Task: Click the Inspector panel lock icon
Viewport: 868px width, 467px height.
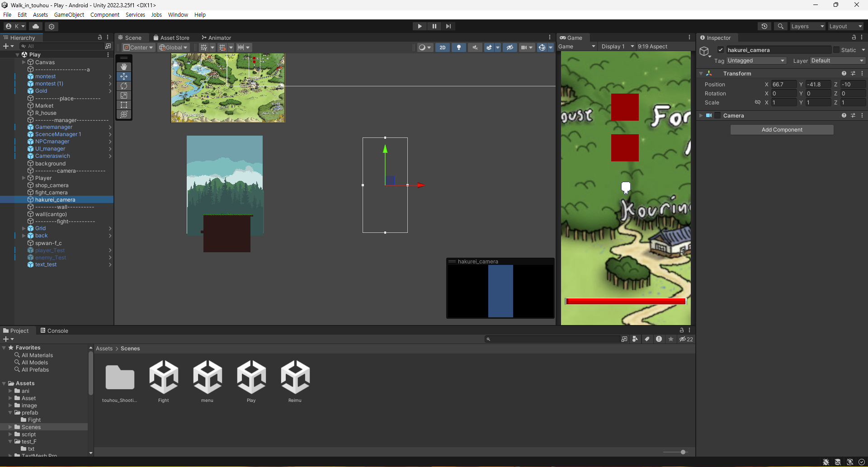Action: coord(854,37)
